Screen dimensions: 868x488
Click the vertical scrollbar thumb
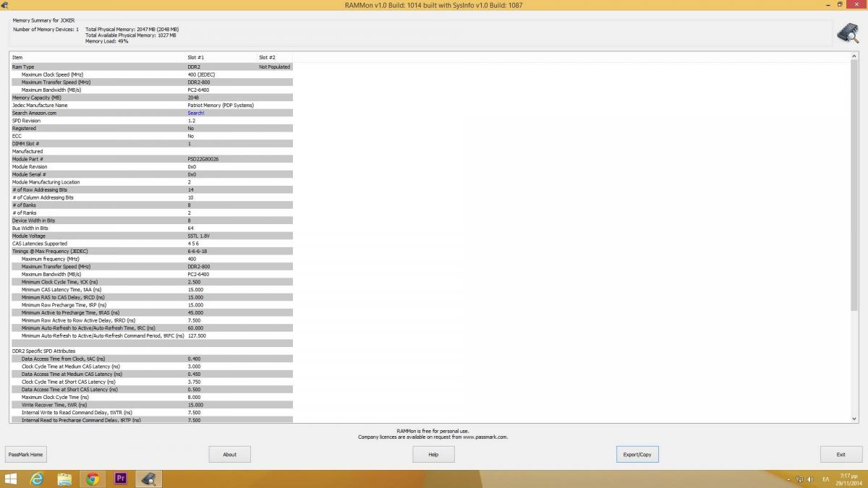(854, 187)
